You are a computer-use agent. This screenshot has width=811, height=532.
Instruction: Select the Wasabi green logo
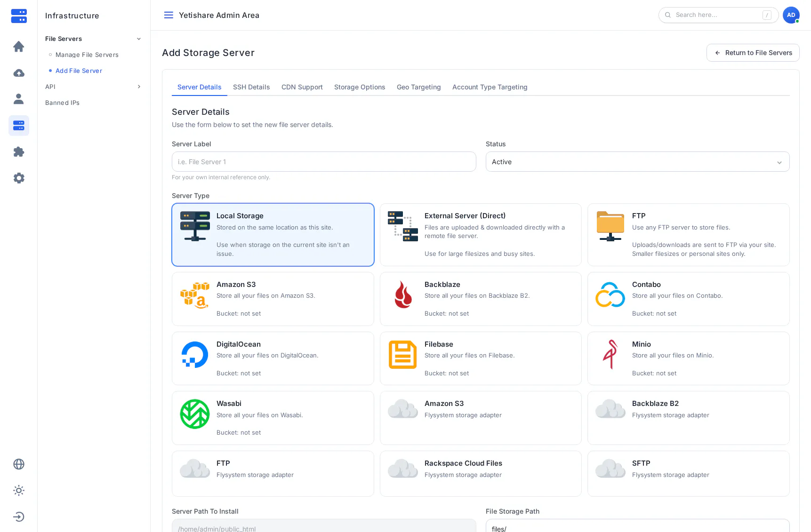(x=195, y=414)
